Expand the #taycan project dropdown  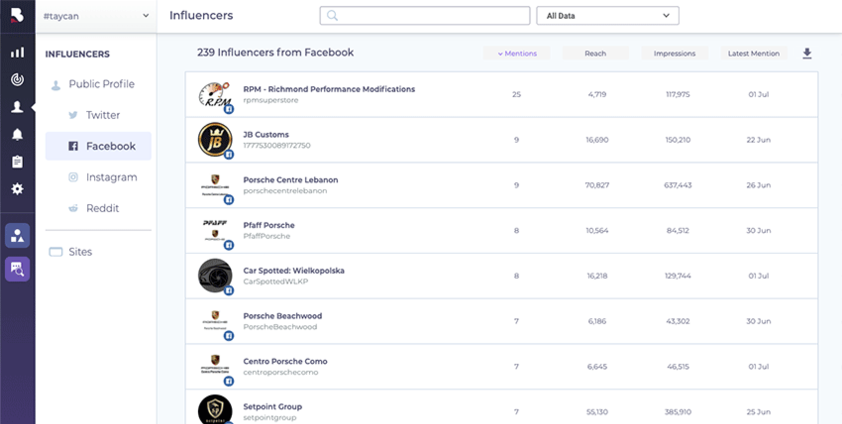click(x=96, y=16)
